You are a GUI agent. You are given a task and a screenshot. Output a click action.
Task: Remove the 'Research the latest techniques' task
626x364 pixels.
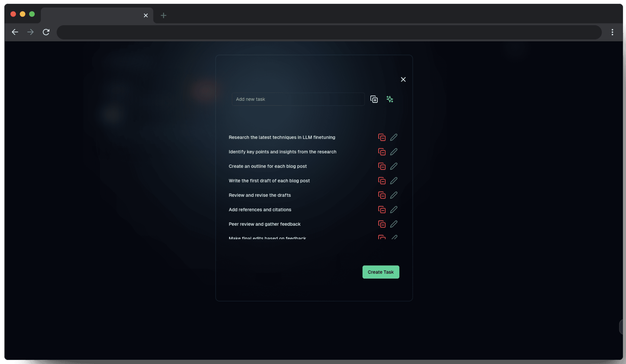(382, 137)
